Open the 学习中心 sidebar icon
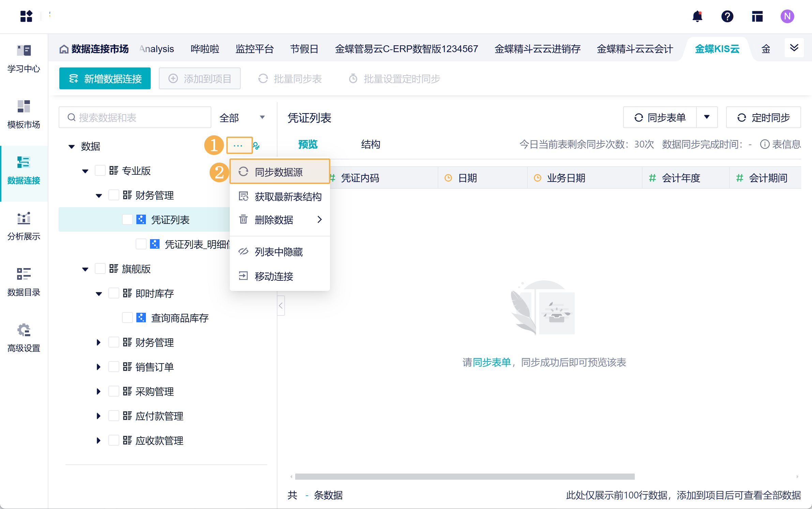The height and width of the screenshot is (509, 812). (24, 50)
